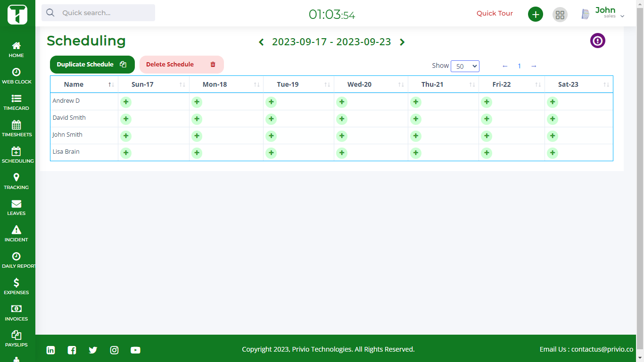Open Invoices section

point(17,313)
